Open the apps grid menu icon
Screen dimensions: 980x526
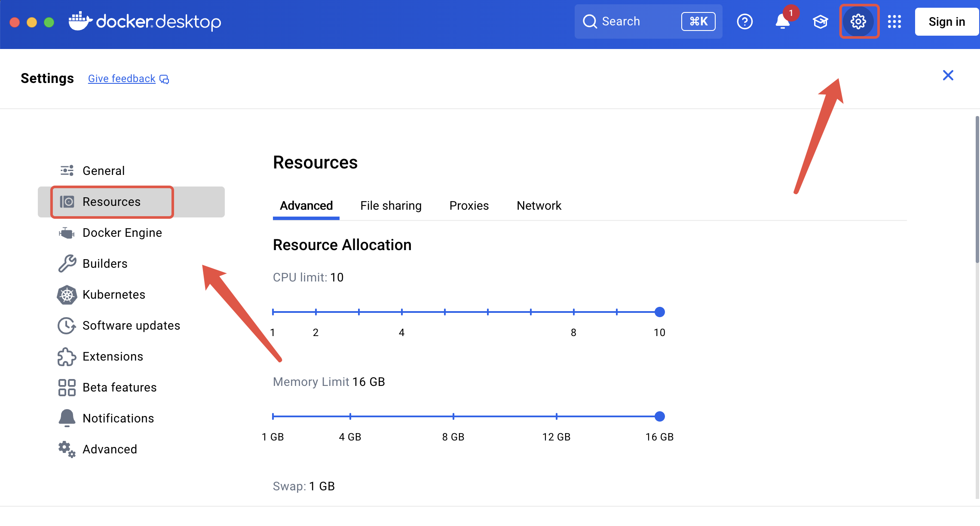pos(894,21)
